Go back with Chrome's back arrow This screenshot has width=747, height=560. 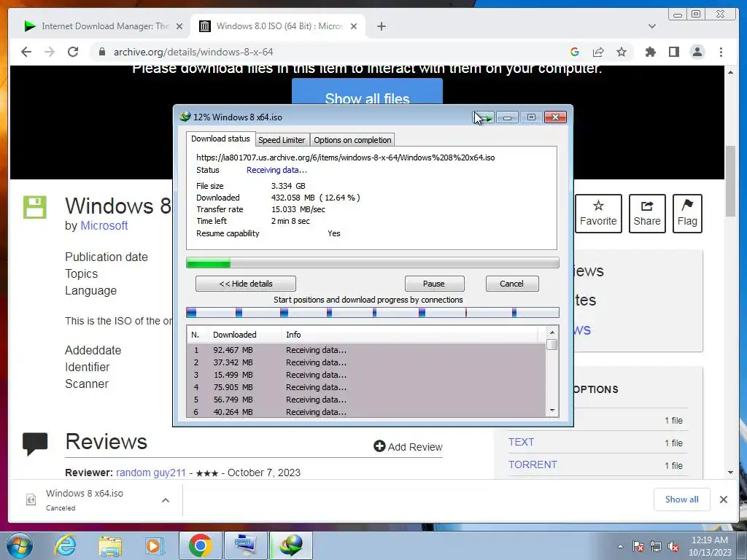(26, 52)
